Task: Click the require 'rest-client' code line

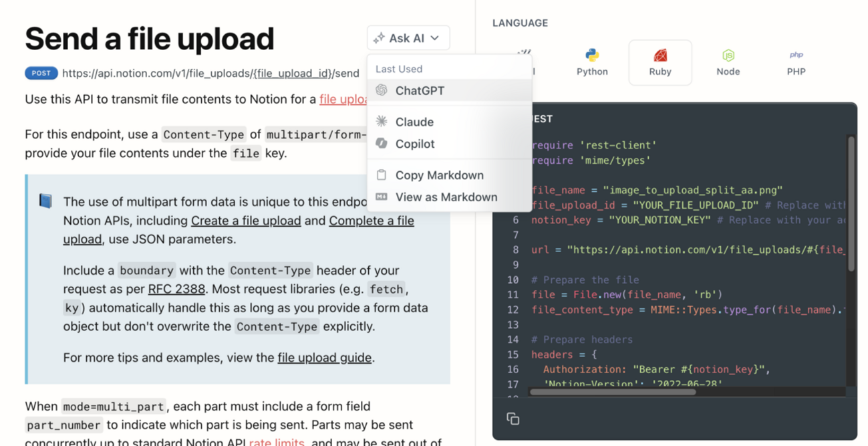Action: pyautogui.click(x=594, y=145)
